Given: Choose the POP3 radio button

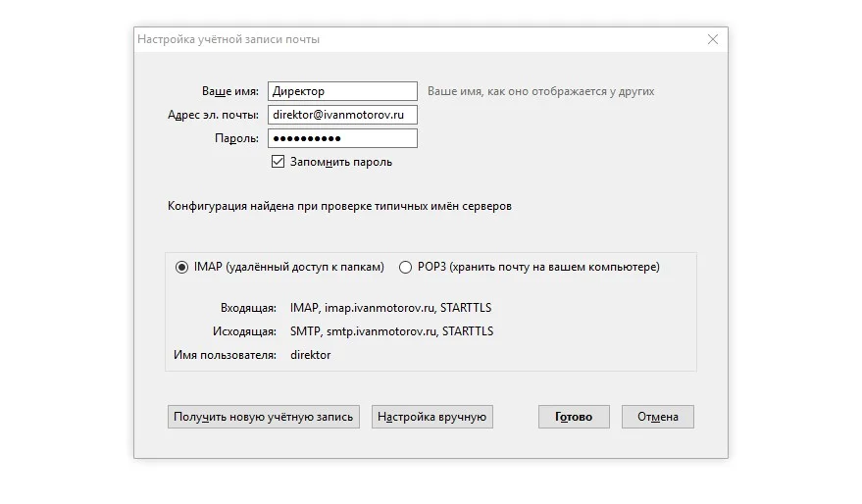Looking at the screenshot, I should click(406, 267).
